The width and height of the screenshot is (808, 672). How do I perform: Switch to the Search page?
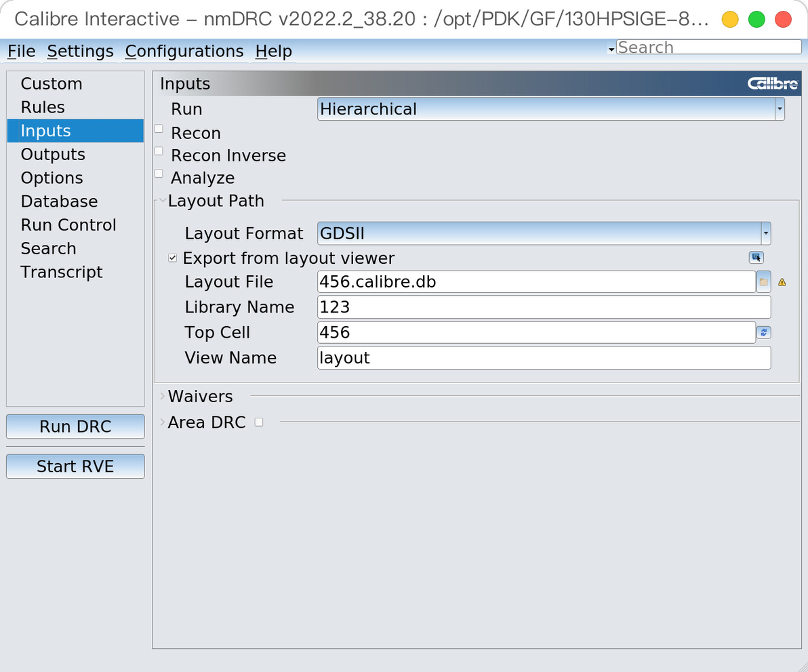click(x=75, y=248)
